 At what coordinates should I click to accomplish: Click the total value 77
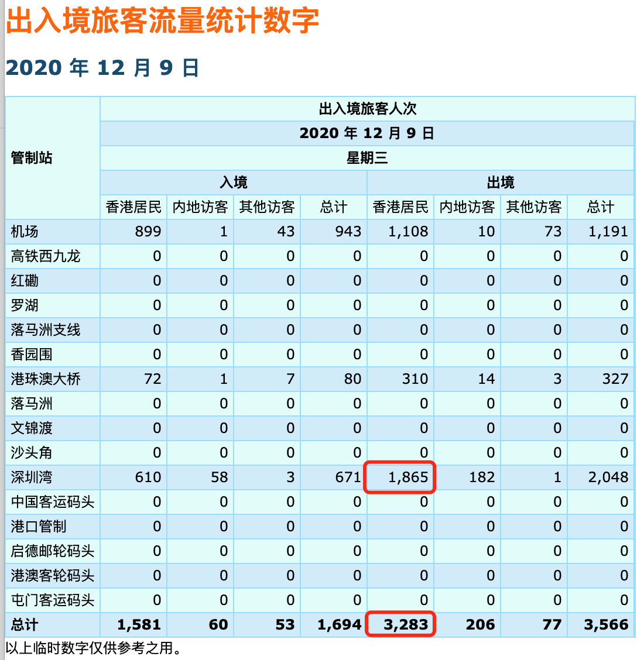[x=552, y=625]
